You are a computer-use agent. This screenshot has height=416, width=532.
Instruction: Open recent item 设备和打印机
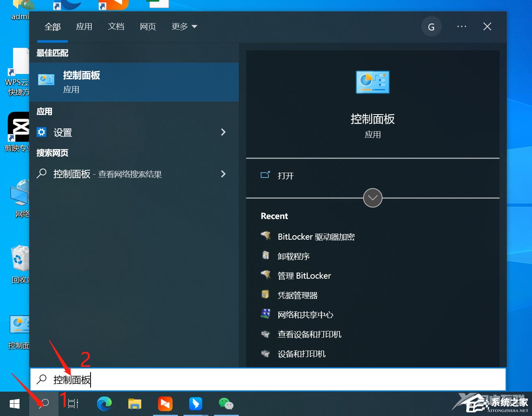[302, 354]
